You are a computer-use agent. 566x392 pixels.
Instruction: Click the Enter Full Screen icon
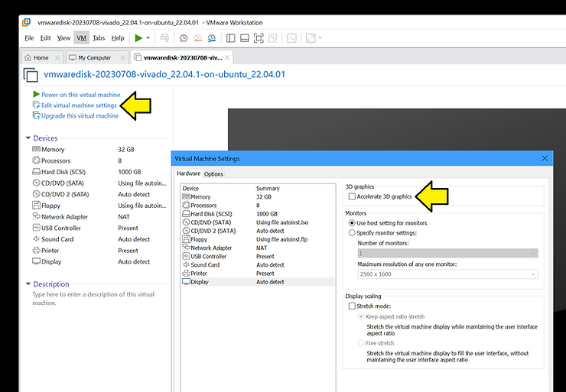tap(259, 37)
